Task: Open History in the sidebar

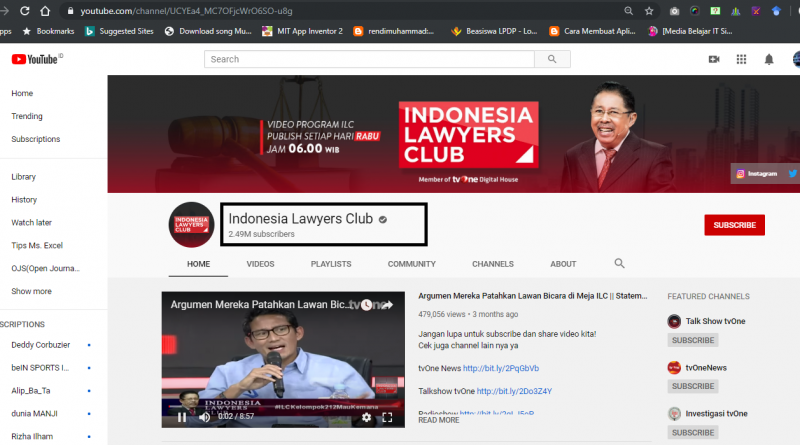Action: point(24,200)
